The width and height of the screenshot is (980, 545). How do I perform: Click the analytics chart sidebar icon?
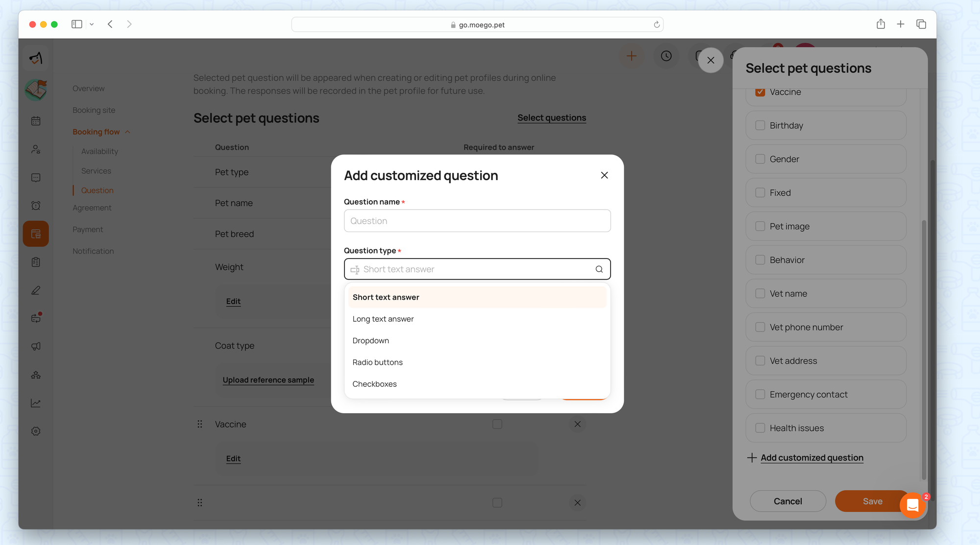click(36, 403)
